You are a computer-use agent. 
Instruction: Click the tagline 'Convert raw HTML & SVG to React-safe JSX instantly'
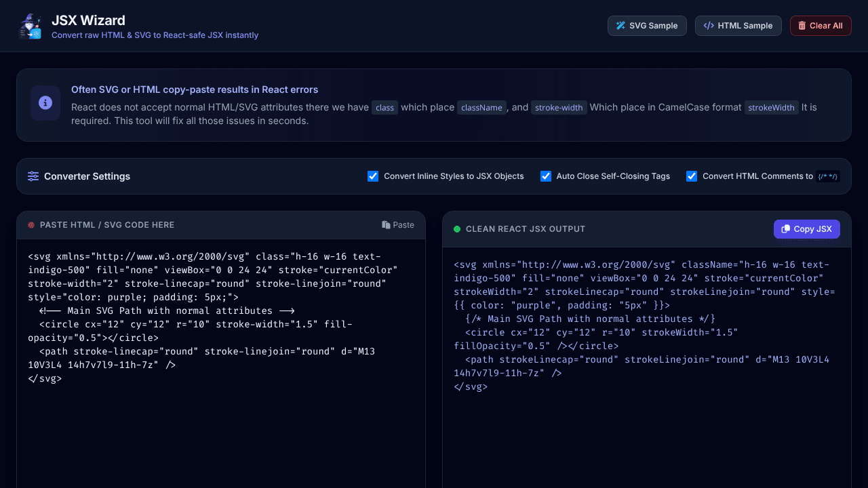point(155,35)
